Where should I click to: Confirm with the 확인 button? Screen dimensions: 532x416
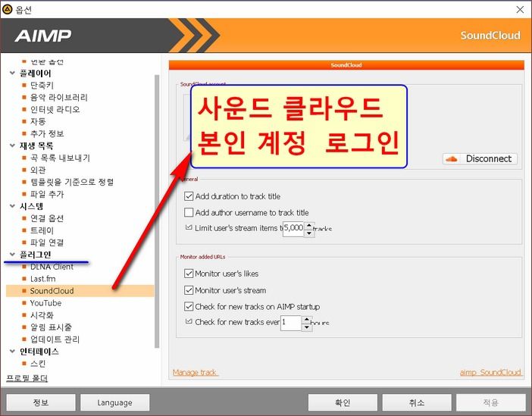coord(343,402)
